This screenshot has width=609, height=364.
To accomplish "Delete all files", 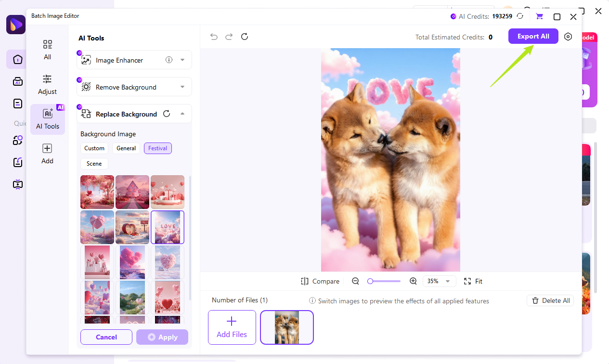I will [550, 300].
